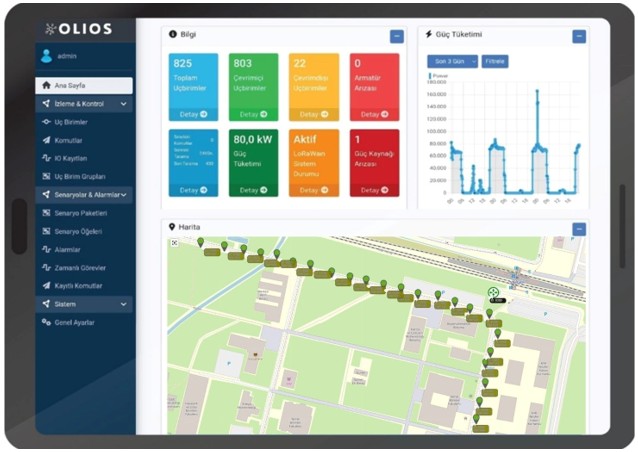Image resolution: width=638 pixels, height=452 pixels.
Task: Click the Genel Ayarlar gears icon
Action: tap(46, 322)
